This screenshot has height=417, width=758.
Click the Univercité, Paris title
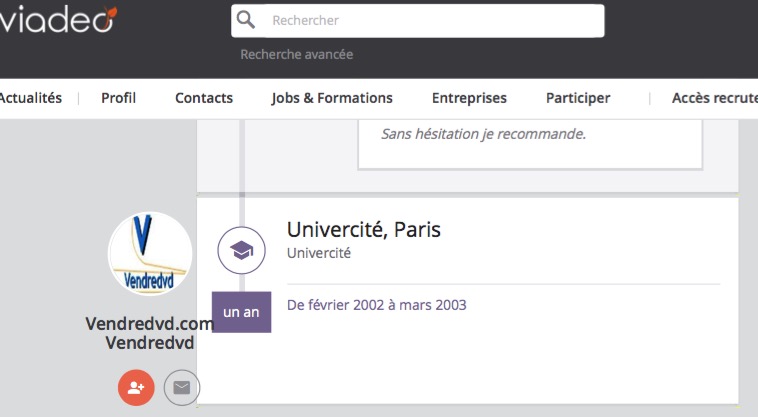363,229
